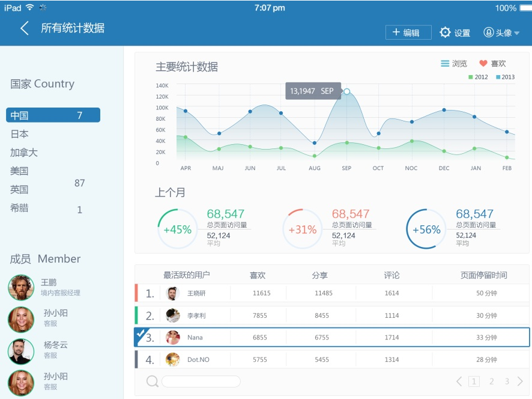Click the search input field below the table
The width and height of the screenshot is (532, 399).
point(201,381)
